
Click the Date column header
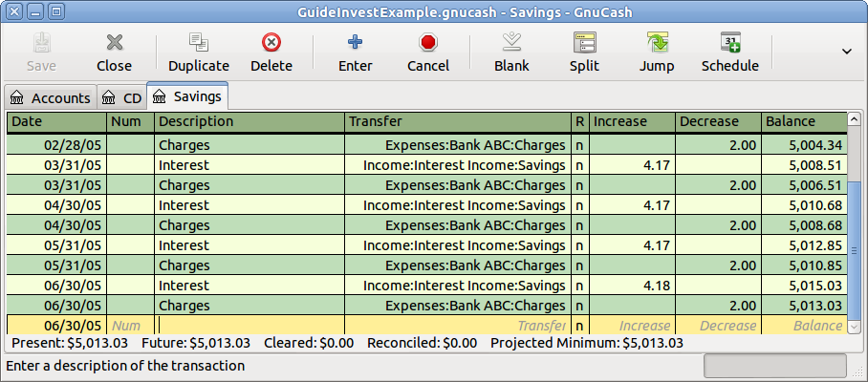pyautogui.click(x=56, y=121)
